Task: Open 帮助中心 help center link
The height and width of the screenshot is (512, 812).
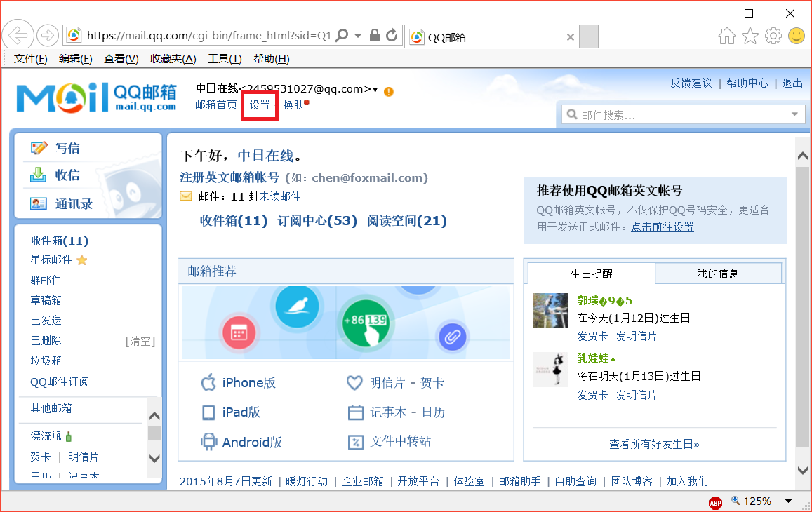Action: [x=747, y=83]
